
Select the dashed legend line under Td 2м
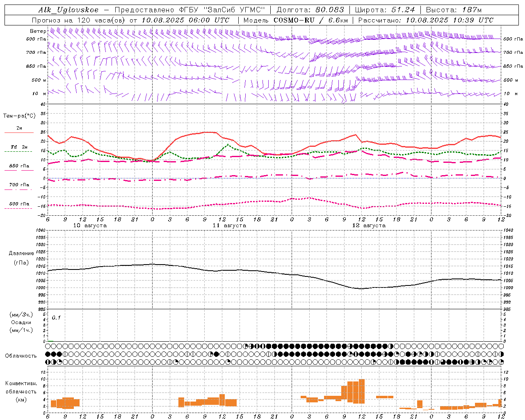click(18, 152)
